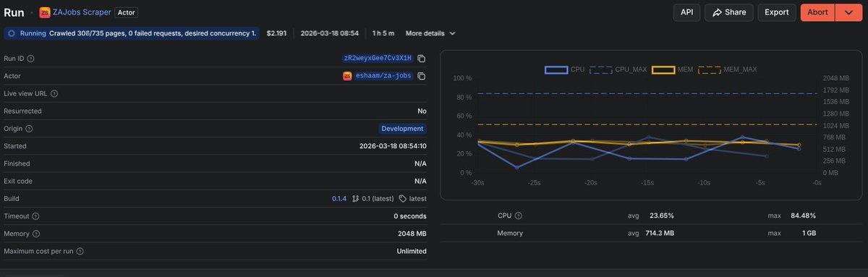This screenshot has height=277, width=868.
Task: Show help for Live view URL
Action: pos(54,93)
